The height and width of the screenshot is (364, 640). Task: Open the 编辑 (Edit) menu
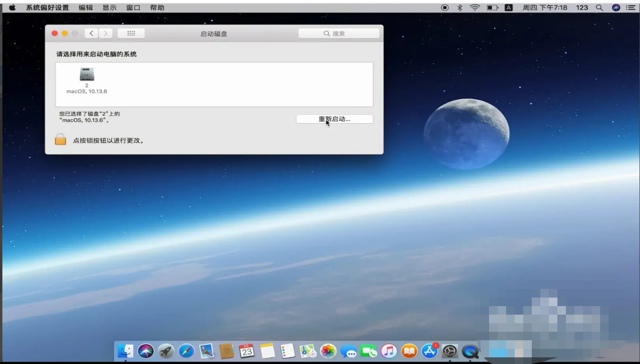coord(86,8)
